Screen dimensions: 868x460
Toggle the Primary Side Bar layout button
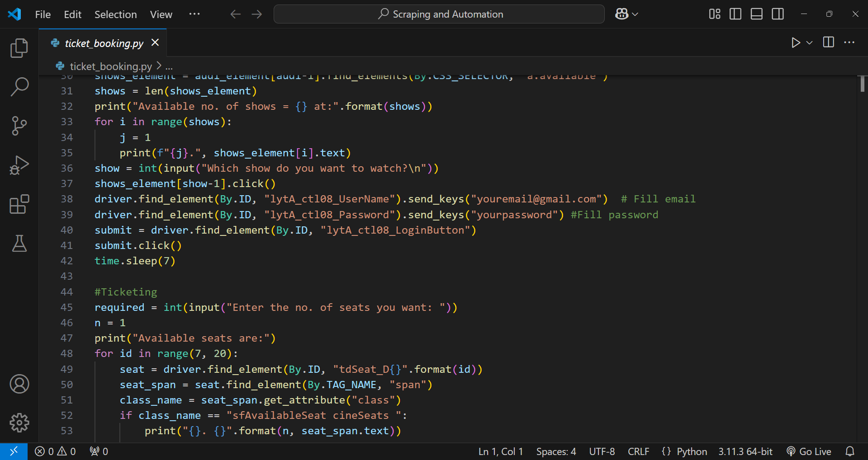click(735, 14)
